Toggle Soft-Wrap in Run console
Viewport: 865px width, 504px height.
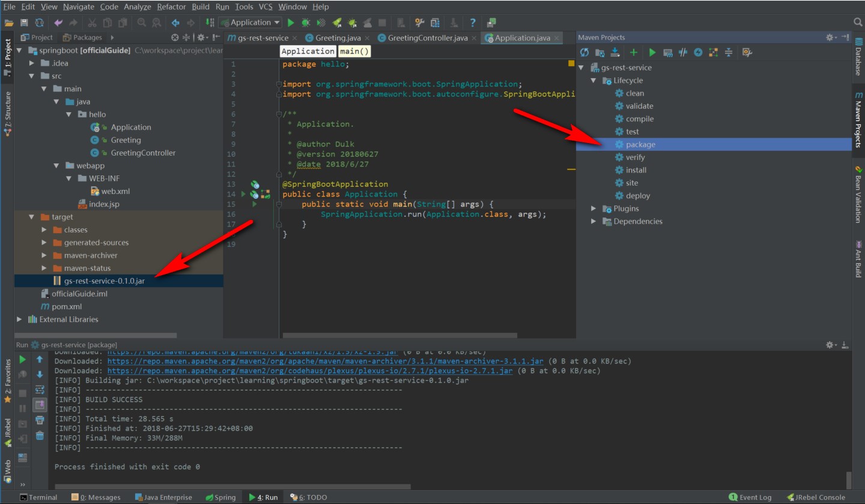(40, 390)
